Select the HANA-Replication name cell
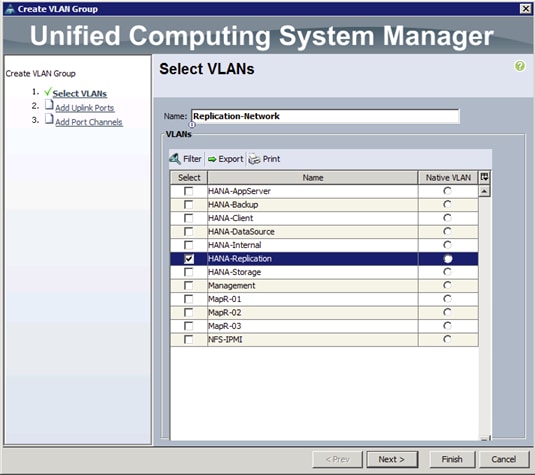This screenshot has width=535, height=475. click(x=313, y=259)
